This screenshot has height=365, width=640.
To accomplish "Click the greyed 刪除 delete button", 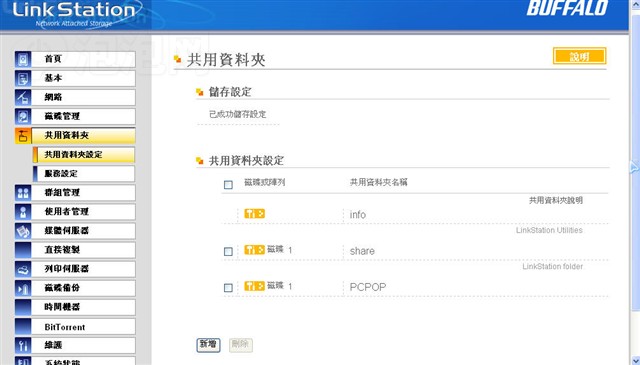I will pos(240,345).
